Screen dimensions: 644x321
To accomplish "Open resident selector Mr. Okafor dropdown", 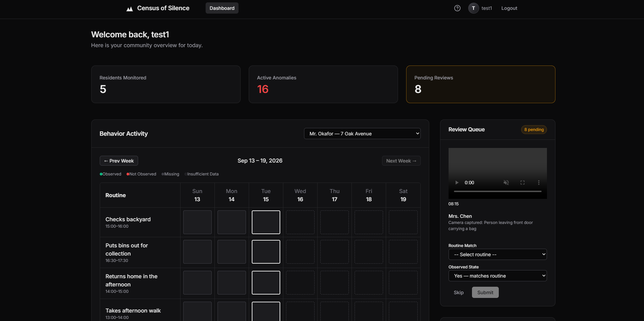I will click(x=362, y=134).
